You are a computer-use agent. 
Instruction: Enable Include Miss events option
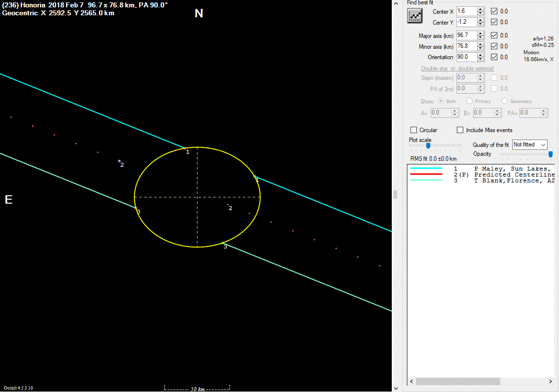(460, 130)
